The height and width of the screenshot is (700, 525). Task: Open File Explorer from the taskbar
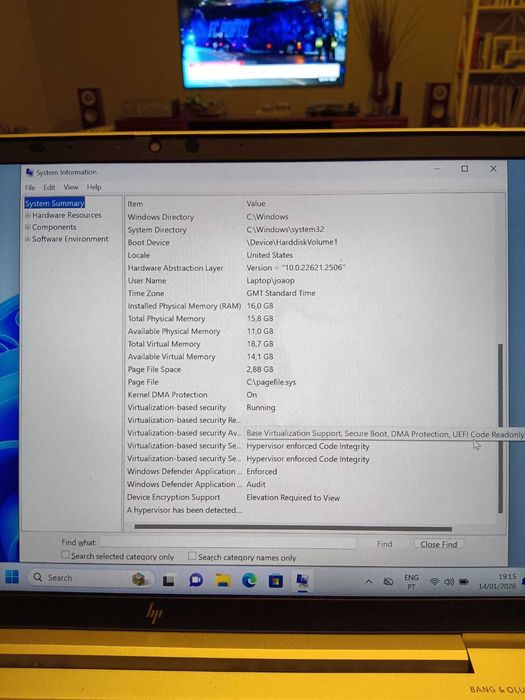223,580
